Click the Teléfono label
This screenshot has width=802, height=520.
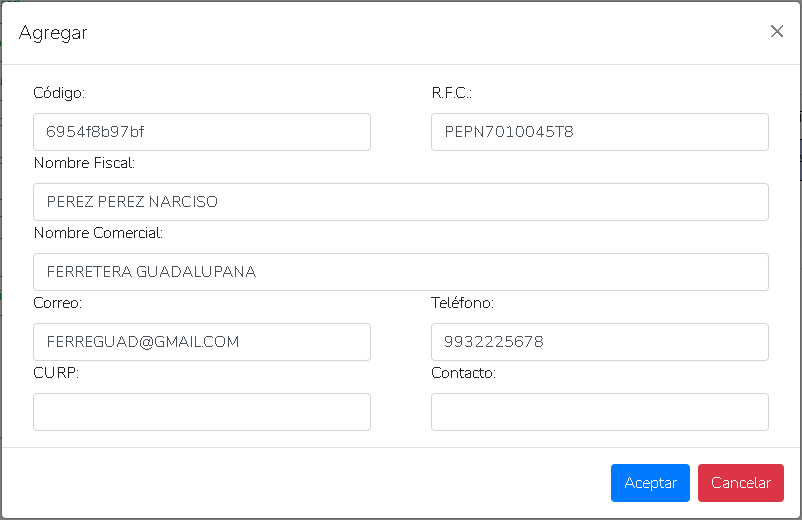point(462,303)
